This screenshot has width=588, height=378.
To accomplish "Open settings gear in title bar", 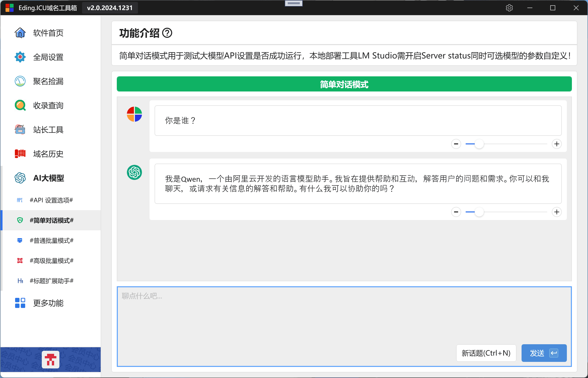I will pyautogui.click(x=509, y=8).
